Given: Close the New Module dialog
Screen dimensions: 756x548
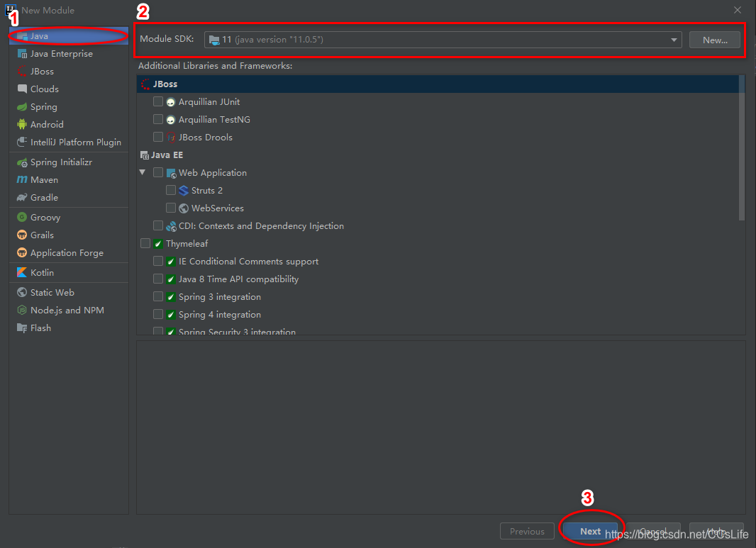Looking at the screenshot, I should click(737, 10).
